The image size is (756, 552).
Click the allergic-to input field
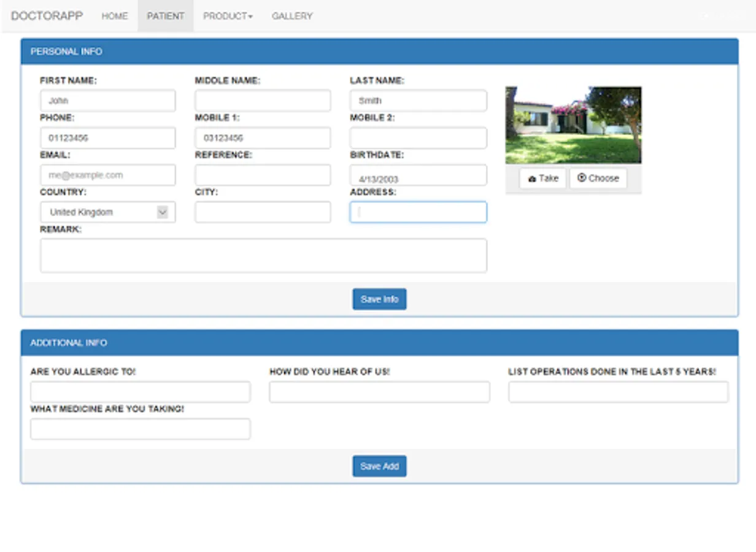[141, 392]
